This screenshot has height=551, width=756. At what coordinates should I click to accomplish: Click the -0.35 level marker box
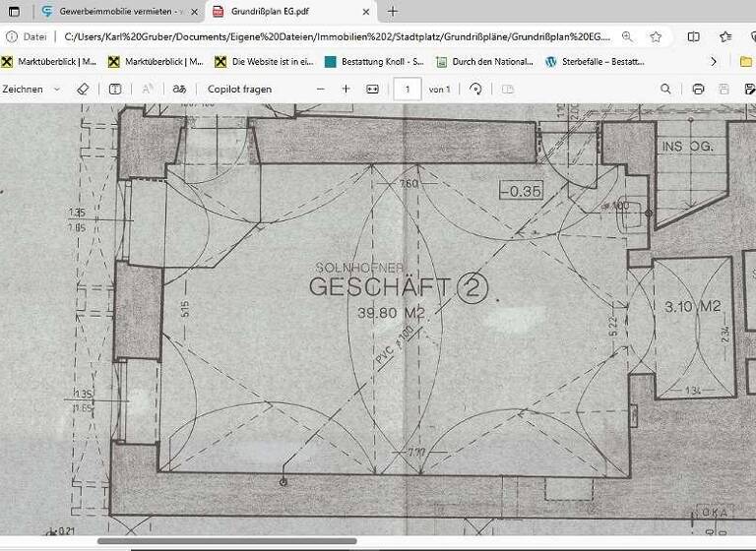pyautogui.click(x=521, y=191)
